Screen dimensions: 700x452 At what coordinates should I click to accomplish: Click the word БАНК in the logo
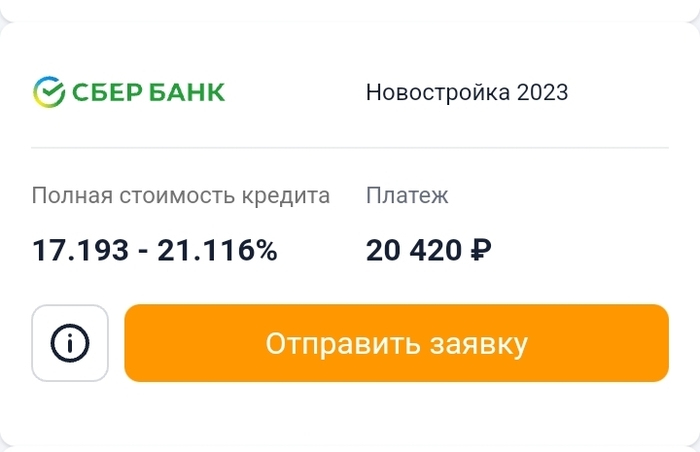click(187, 93)
